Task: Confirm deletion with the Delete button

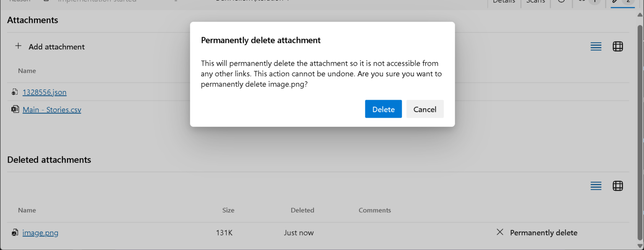Action: click(x=383, y=109)
